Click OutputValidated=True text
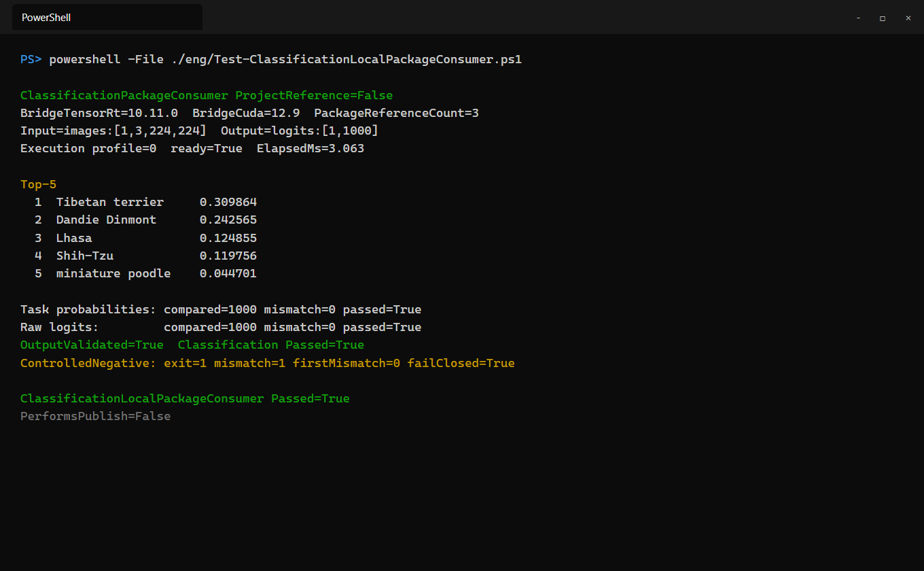This screenshot has height=571, width=924. point(92,345)
